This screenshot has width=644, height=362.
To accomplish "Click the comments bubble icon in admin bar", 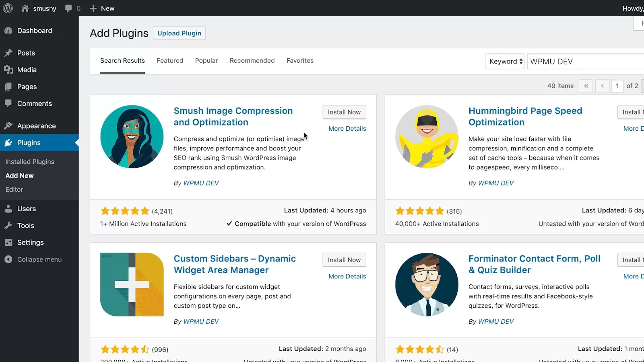I will [68, 8].
